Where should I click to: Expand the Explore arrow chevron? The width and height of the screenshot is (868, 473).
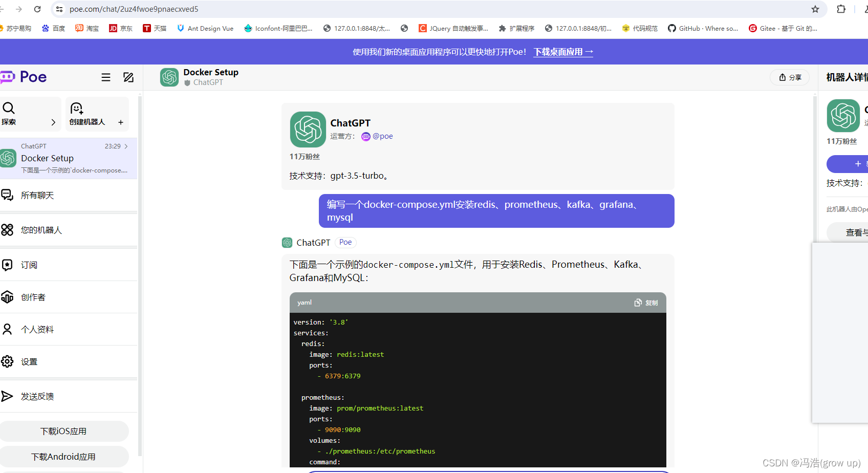(x=53, y=122)
